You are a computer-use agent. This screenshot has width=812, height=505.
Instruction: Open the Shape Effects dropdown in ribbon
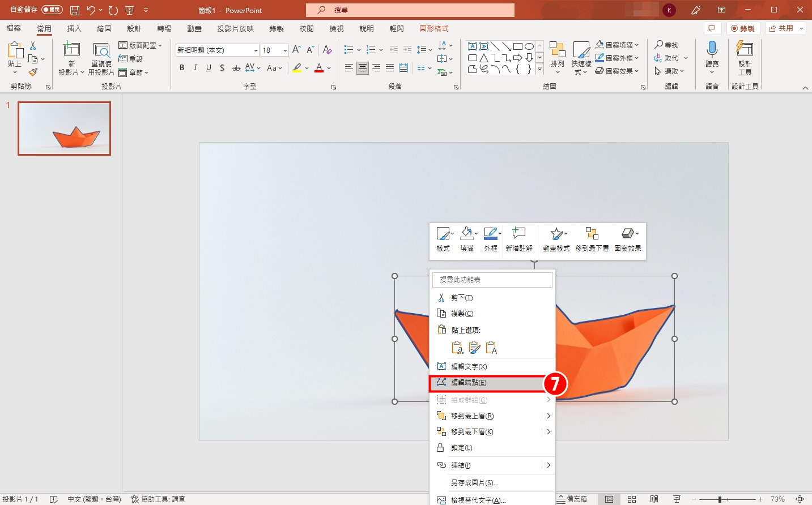coord(617,71)
